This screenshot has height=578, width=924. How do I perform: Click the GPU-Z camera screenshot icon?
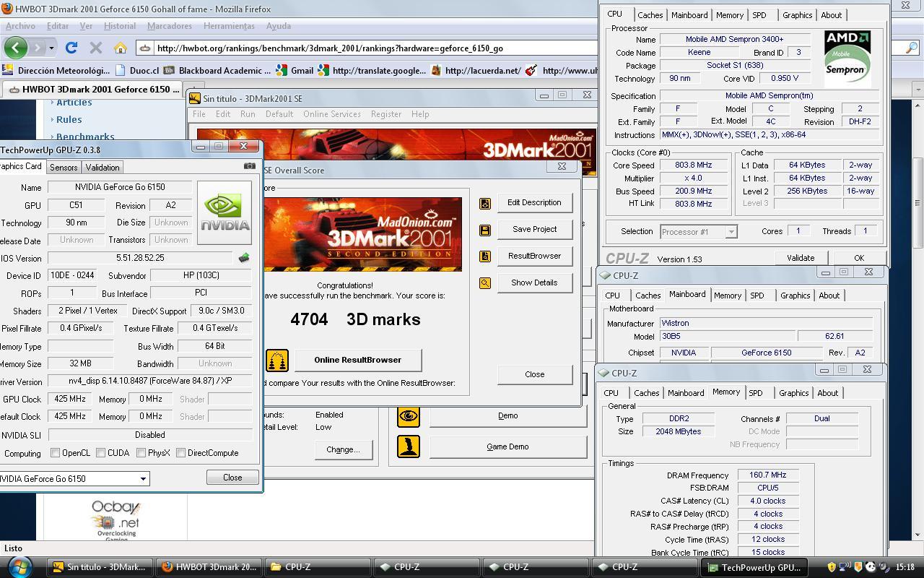250,165
